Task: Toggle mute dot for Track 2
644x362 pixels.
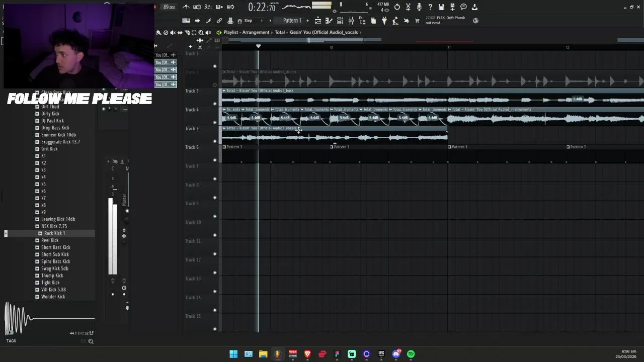Action: pos(215,85)
